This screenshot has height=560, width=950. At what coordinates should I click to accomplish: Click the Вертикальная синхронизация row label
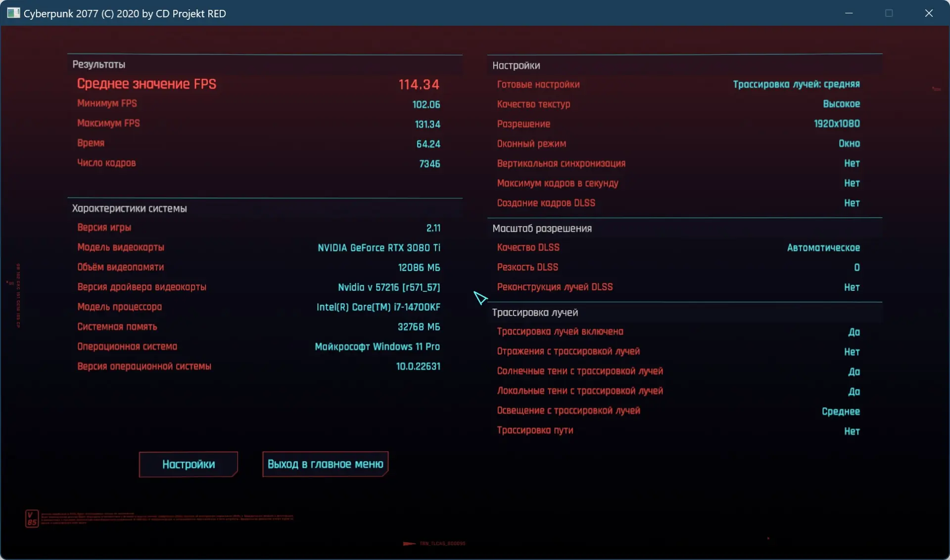coord(561,163)
